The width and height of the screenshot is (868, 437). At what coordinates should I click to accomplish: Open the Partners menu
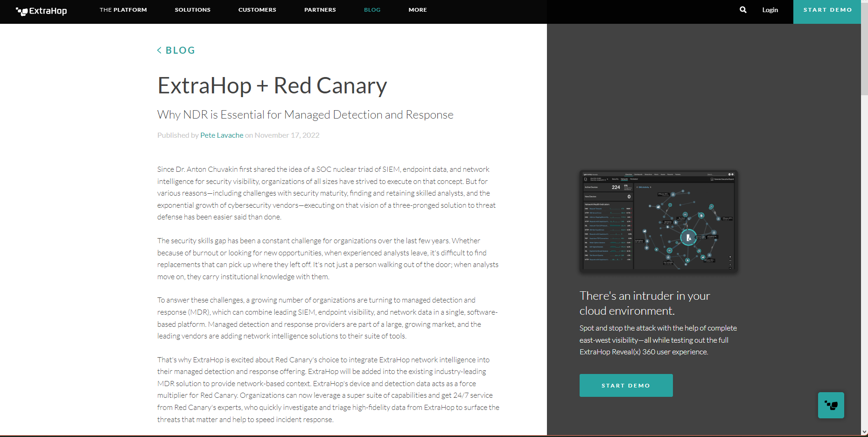(320, 10)
